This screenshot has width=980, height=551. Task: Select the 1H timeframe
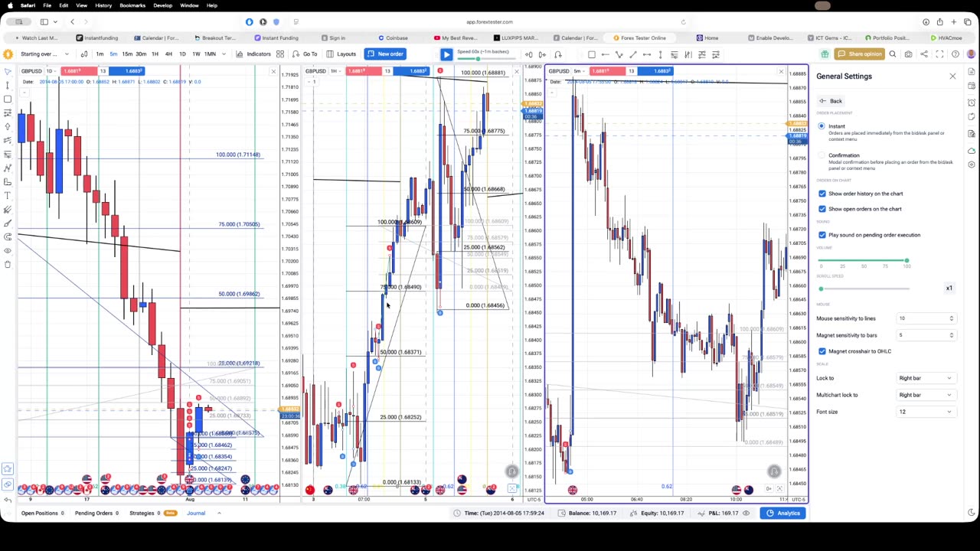click(x=155, y=54)
